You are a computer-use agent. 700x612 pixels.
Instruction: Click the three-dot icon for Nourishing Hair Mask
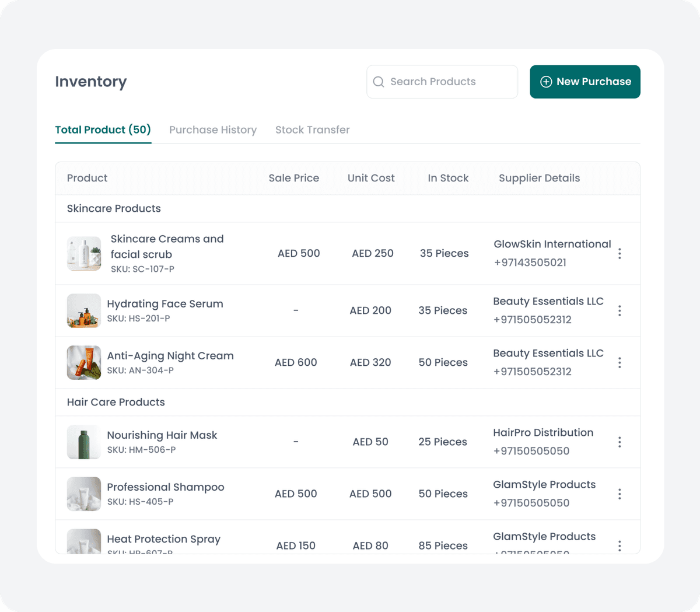(619, 442)
